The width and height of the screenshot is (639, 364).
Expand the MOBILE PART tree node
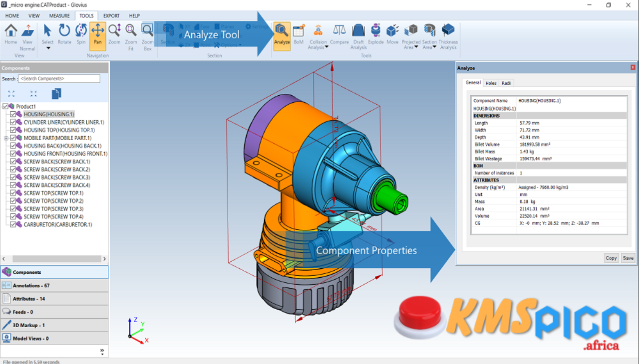point(6,138)
